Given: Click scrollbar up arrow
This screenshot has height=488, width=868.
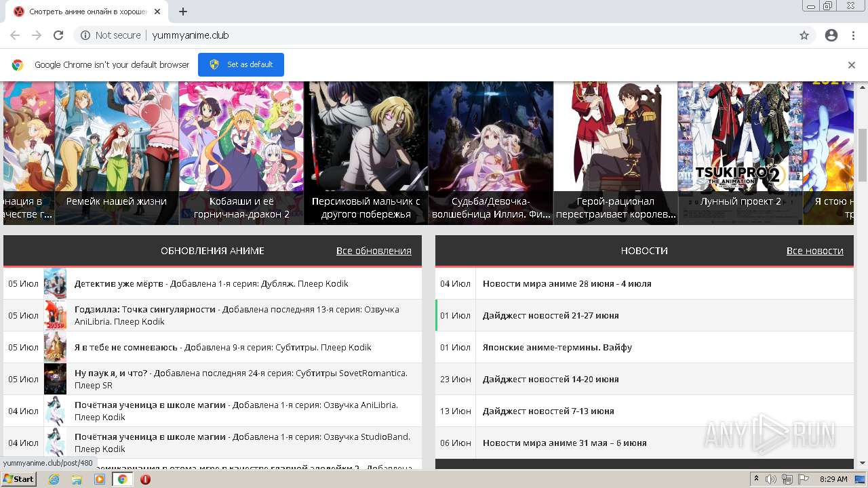Looking at the screenshot, I should point(863,87).
